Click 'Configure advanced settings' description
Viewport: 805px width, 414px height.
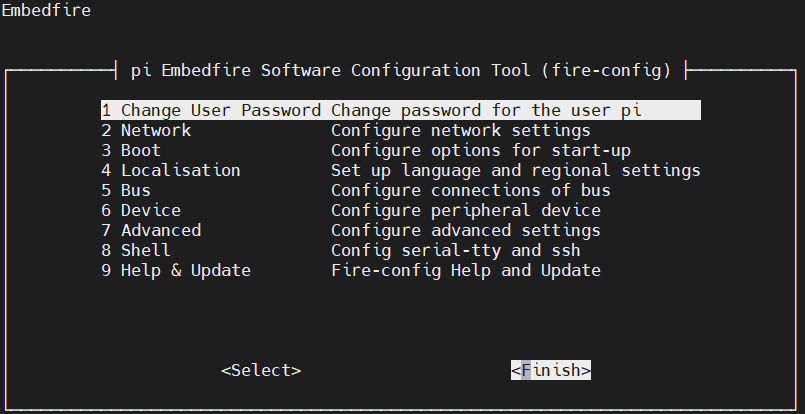[466, 231]
